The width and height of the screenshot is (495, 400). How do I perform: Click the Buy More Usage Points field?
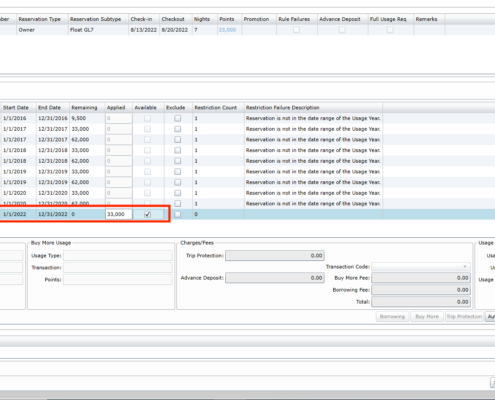[118, 280]
